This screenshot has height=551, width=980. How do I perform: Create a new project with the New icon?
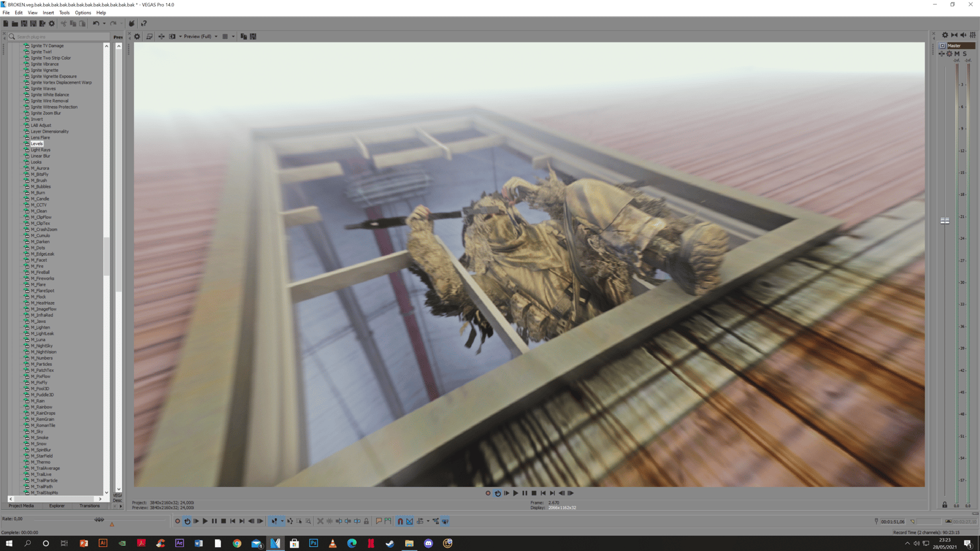point(6,24)
